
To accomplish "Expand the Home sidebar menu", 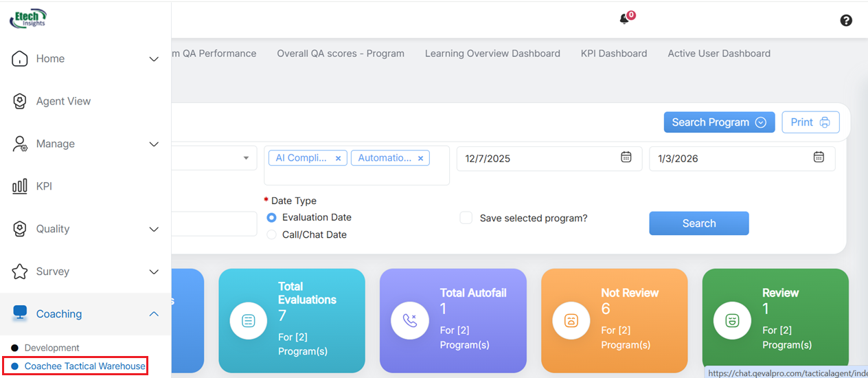I will click(x=154, y=59).
